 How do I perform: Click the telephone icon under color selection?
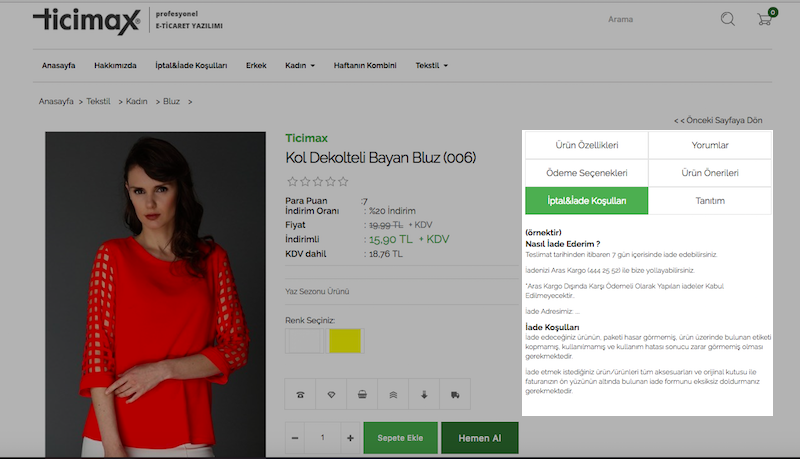point(300,394)
